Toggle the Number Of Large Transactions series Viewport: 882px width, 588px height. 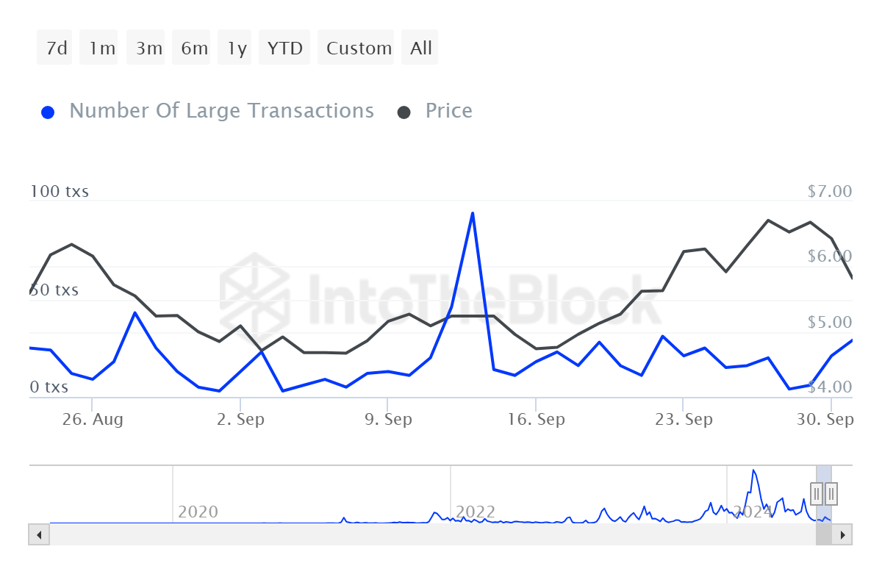[x=221, y=111]
